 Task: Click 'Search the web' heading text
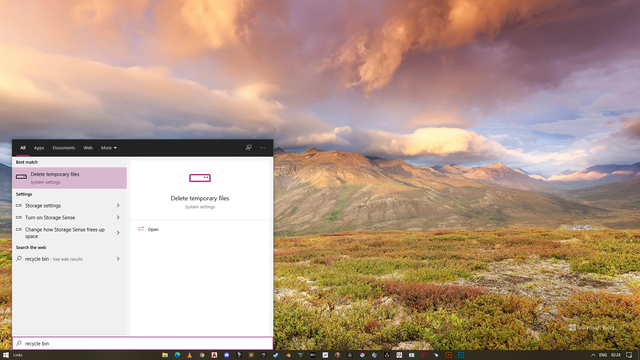(31, 247)
